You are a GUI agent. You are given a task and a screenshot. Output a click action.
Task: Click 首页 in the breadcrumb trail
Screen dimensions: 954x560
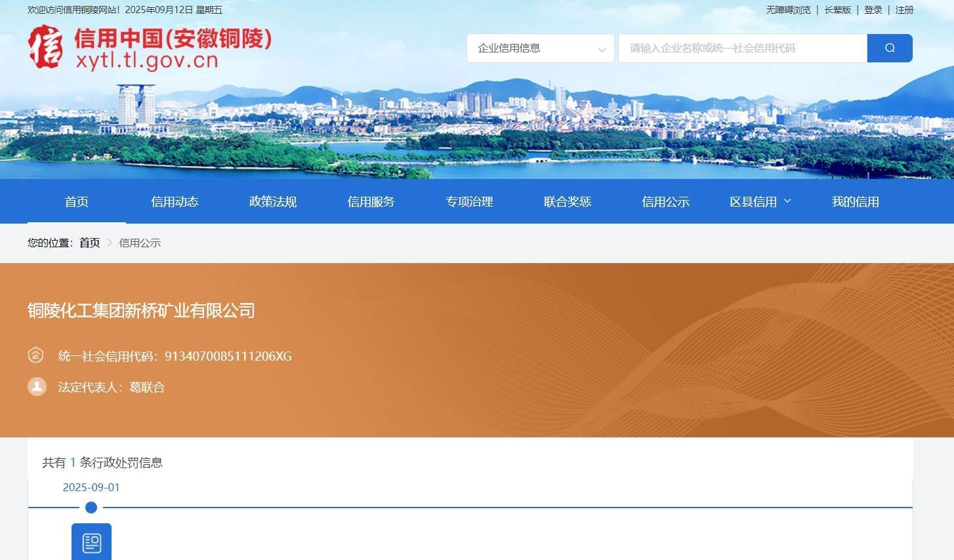tap(89, 243)
